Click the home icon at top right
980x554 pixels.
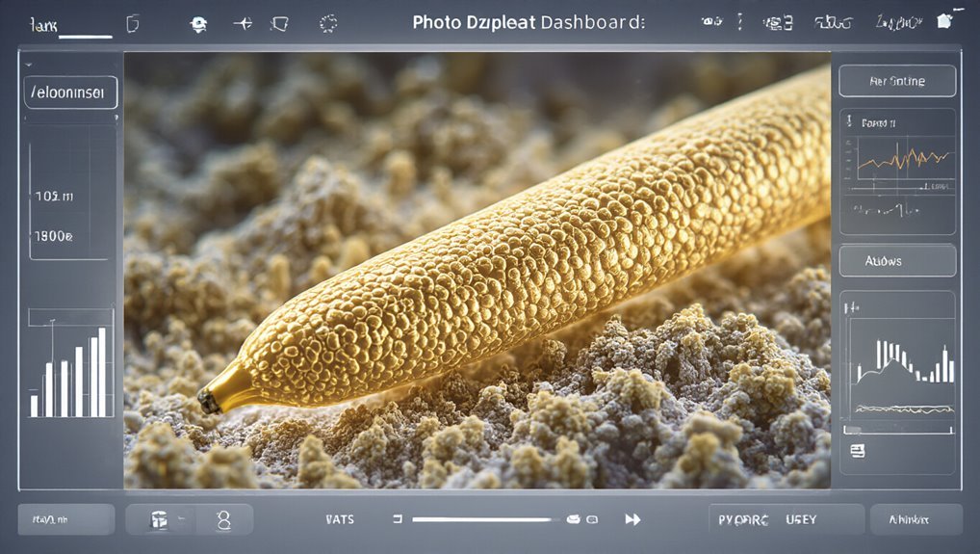click(943, 21)
